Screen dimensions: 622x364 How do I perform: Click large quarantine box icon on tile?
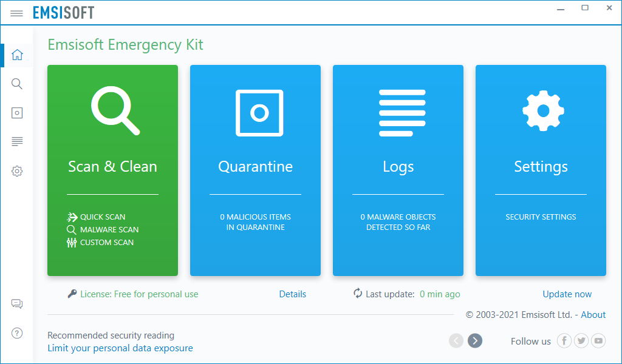pos(259,113)
